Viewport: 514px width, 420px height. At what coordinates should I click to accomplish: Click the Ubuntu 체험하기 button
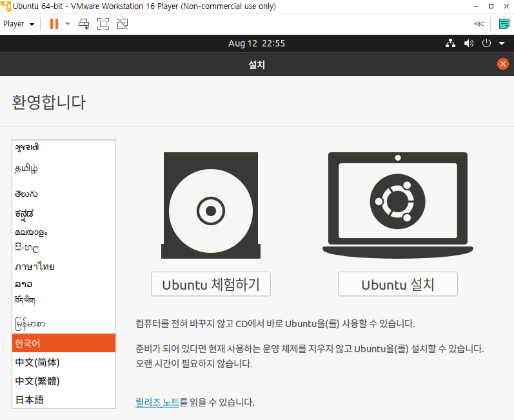pos(211,284)
